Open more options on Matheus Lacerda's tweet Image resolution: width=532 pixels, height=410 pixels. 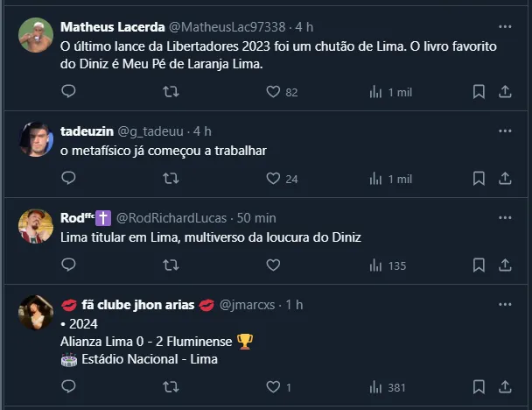pyautogui.click(x=505, y=26)
